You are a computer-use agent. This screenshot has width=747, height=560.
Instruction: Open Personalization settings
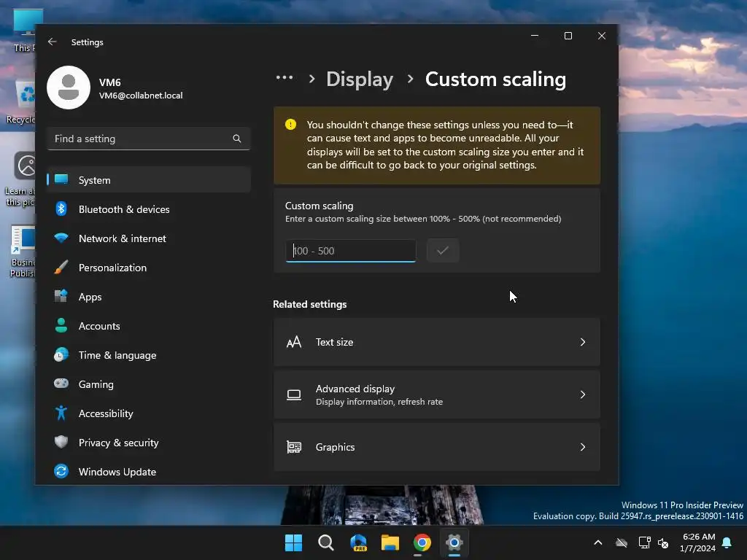pos(149,268)
